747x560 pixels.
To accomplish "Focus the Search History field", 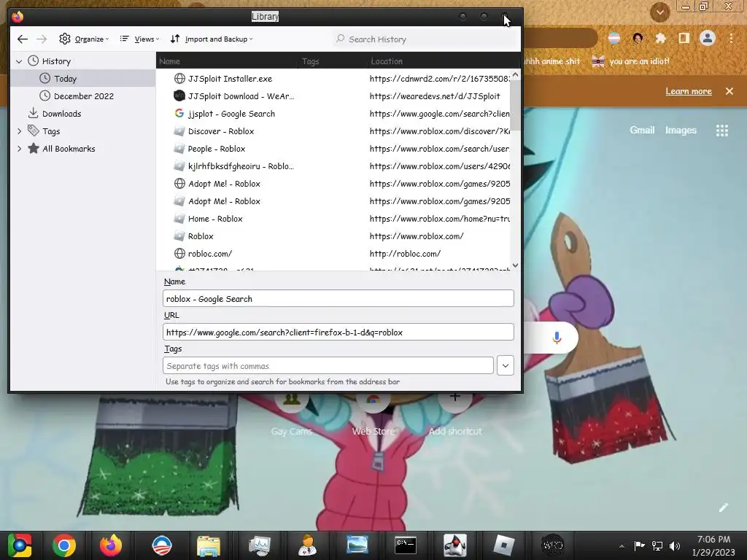I will [x=425, y=39].
